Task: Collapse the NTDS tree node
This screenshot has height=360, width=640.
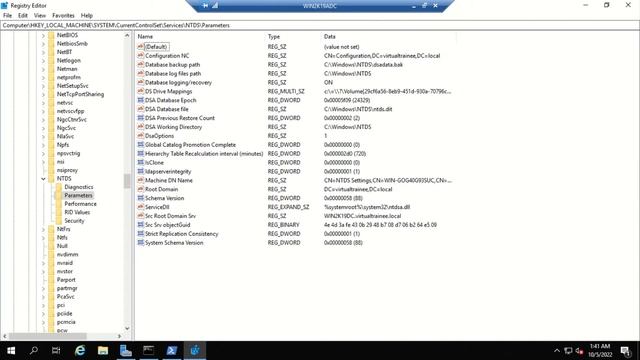Action: click(43, 179)
